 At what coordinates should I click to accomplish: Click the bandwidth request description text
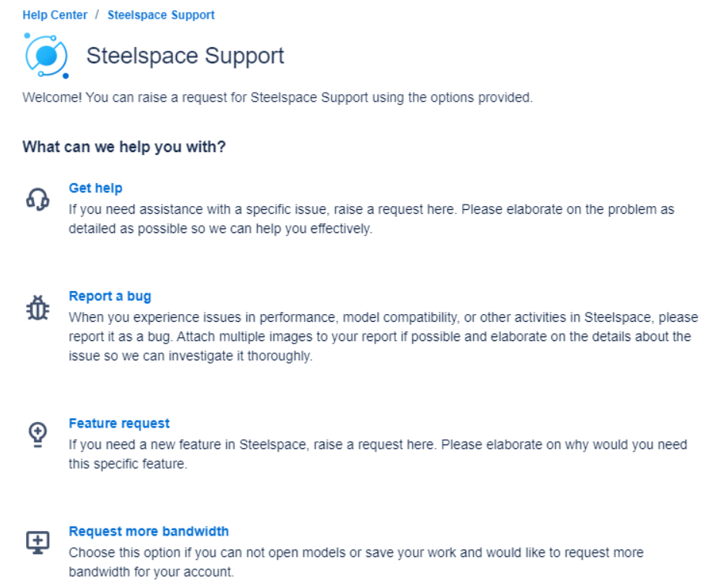[x=356, y=562]
